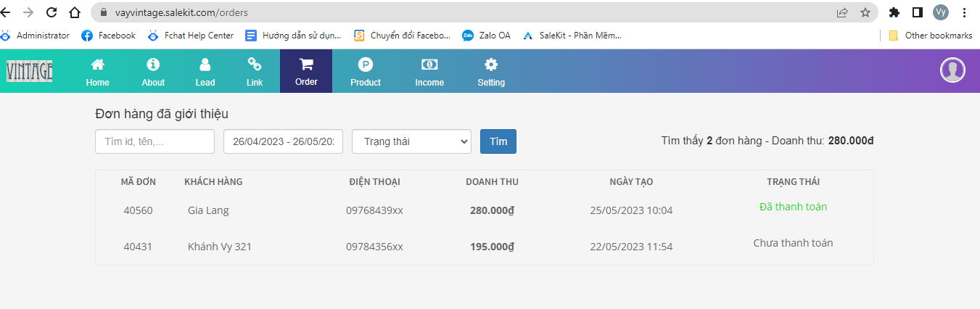The height and width of the screenshot is (309, 980).
Task: Open the Zalo OA bookmark
Action: 487,35
